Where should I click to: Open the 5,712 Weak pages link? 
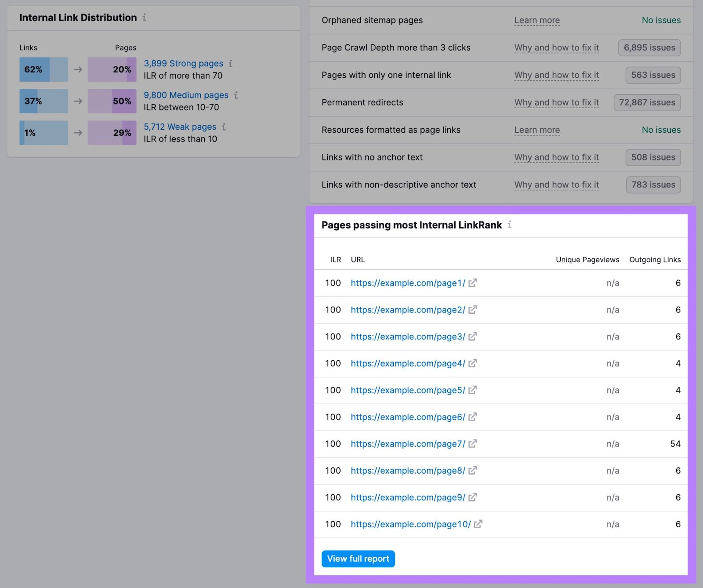coord(179,127)
